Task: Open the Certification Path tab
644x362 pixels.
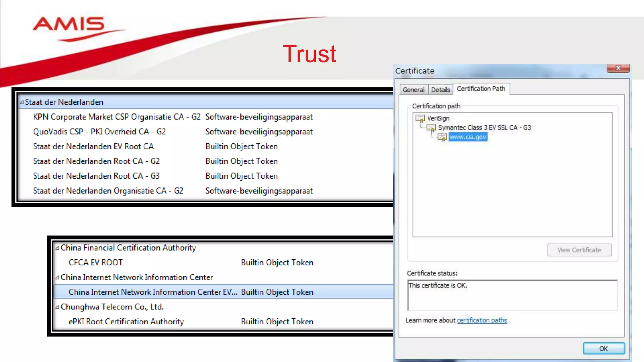Action: pyautogui.click(x=481, y=89)
